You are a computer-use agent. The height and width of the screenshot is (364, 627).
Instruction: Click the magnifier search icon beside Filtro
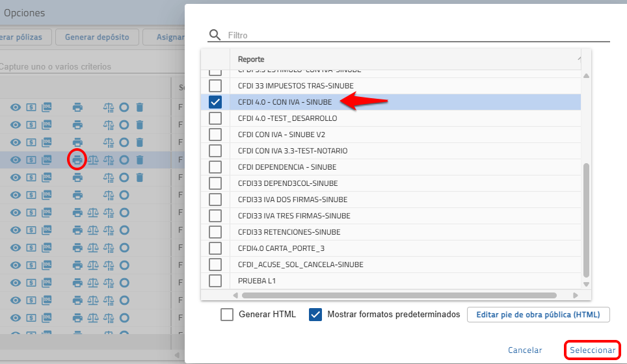click(215, 35)
